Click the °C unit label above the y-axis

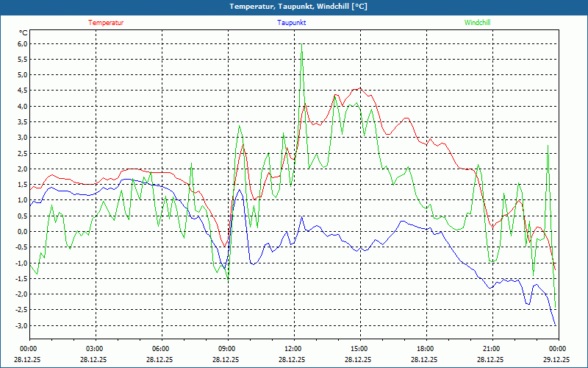pyautogui.click(x=23, y=33)
